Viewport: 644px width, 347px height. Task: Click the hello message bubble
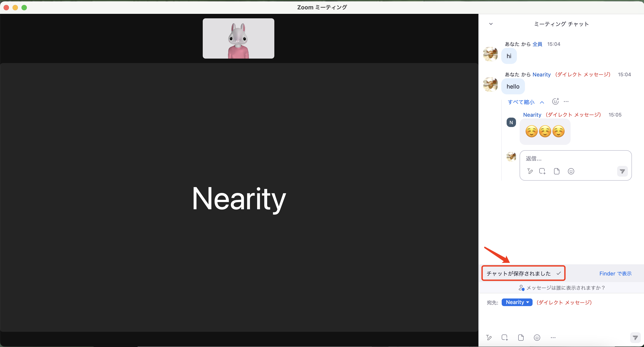513,87
